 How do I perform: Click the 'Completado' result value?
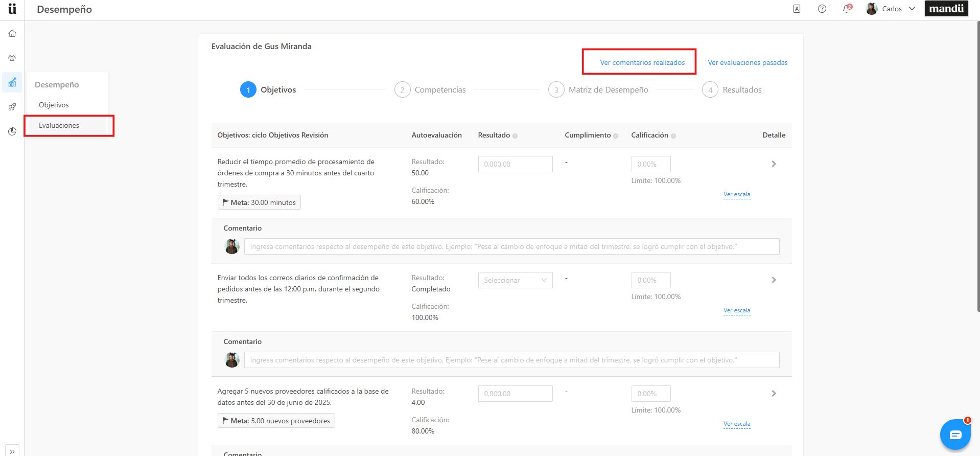[431, 289]
